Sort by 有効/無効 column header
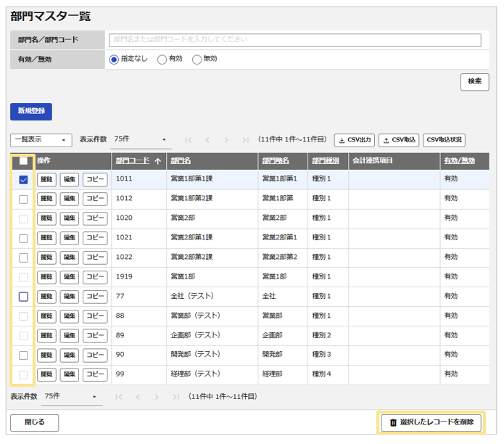 [x=459, y=161]
